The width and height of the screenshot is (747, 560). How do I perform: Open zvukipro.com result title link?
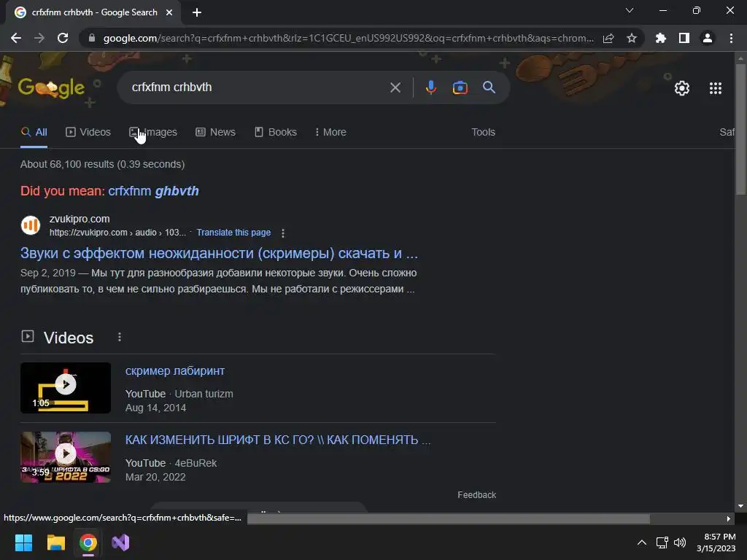[x=219, y=253]
